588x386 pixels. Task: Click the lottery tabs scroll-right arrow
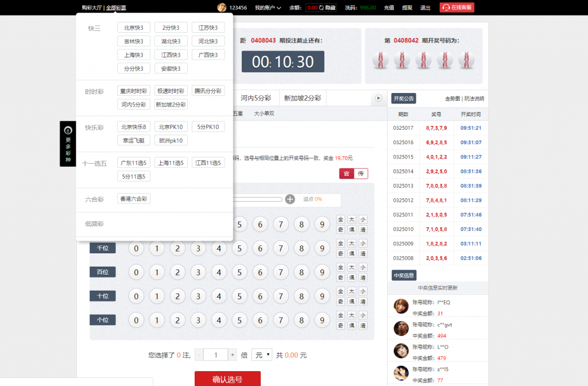[x=378, y=98]
